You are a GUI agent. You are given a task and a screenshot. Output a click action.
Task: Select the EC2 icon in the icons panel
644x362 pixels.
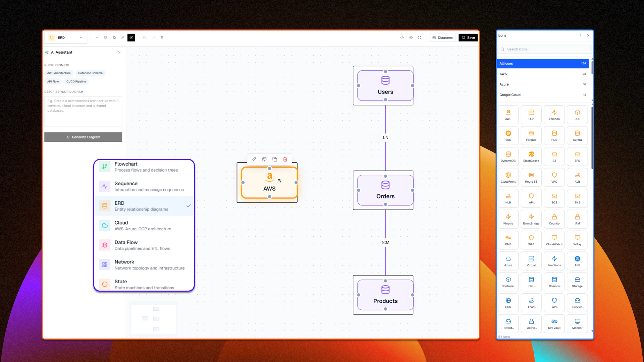pyautogui.click(x=531, y=114)
